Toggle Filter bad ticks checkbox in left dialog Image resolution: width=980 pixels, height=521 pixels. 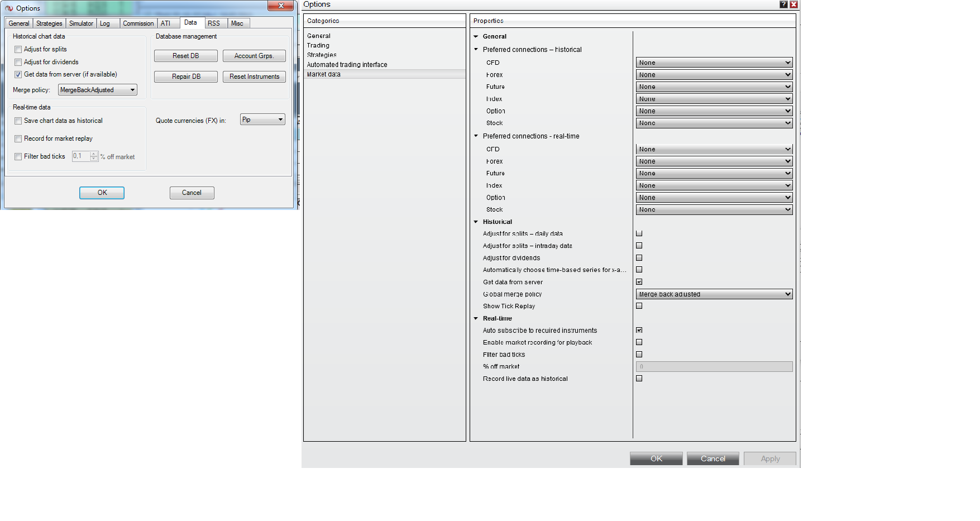pos(18,157)
